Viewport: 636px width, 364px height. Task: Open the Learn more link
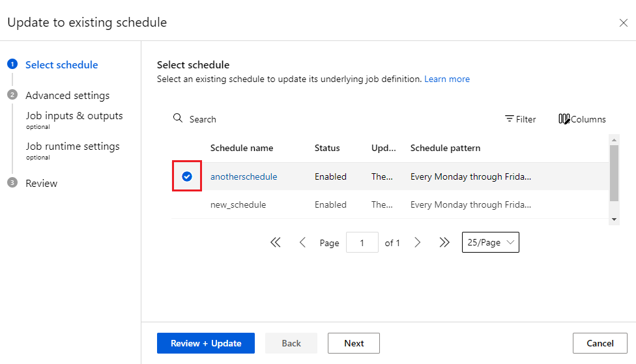[446, 79]
